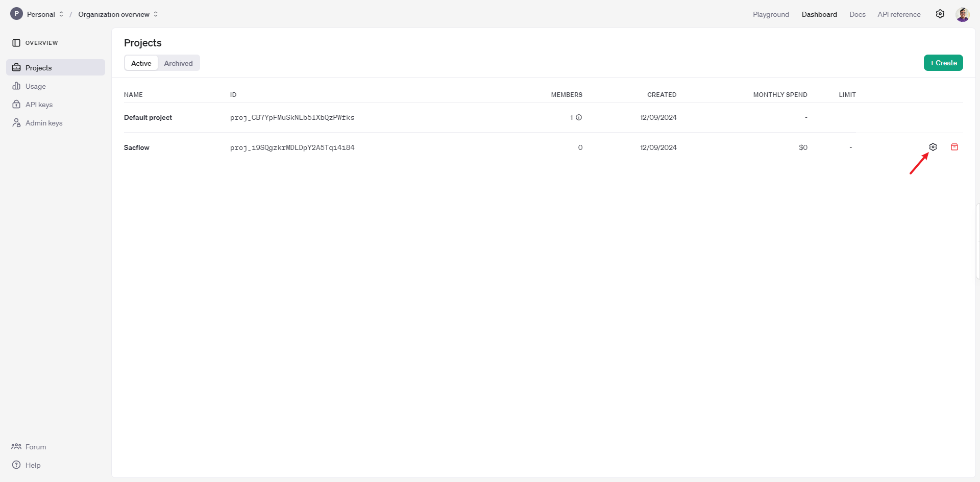Screen dimensions: 980x482
Task: Create a new project with the Create button
Action: pos(943,63)
